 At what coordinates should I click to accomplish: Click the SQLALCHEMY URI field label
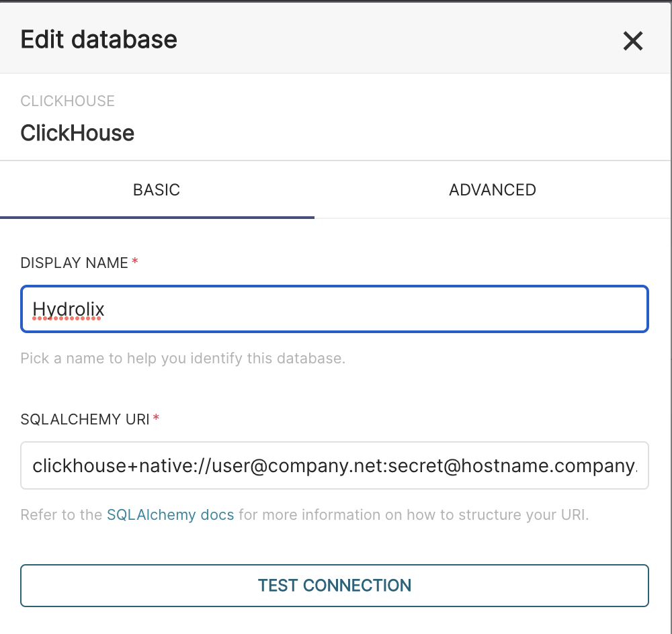(85, 420)
